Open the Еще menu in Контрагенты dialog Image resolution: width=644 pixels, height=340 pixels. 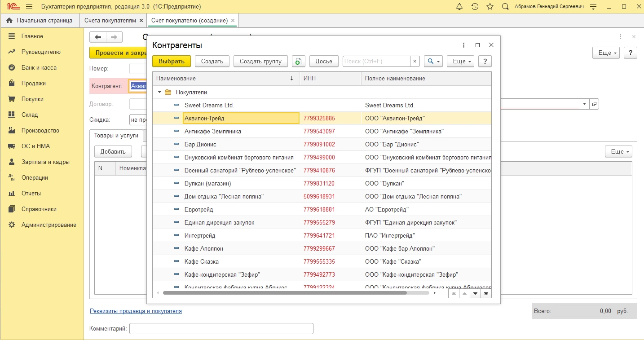pos(460,61)
